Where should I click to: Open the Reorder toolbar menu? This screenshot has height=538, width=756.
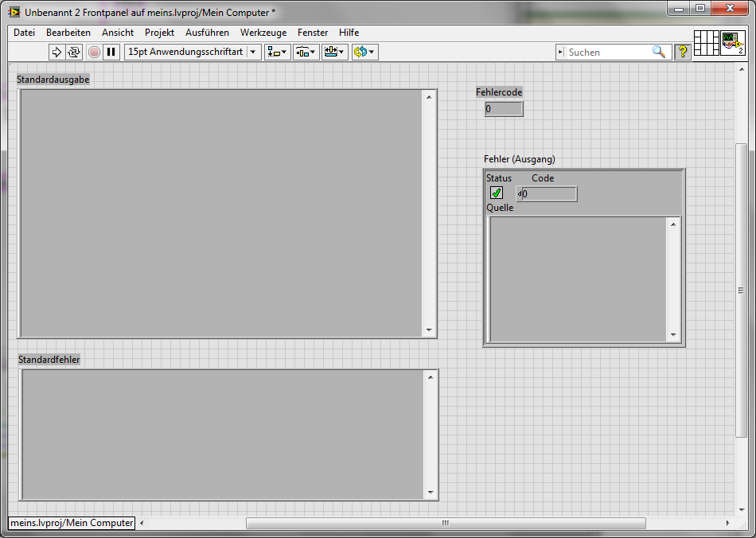[x=364, y=52]
